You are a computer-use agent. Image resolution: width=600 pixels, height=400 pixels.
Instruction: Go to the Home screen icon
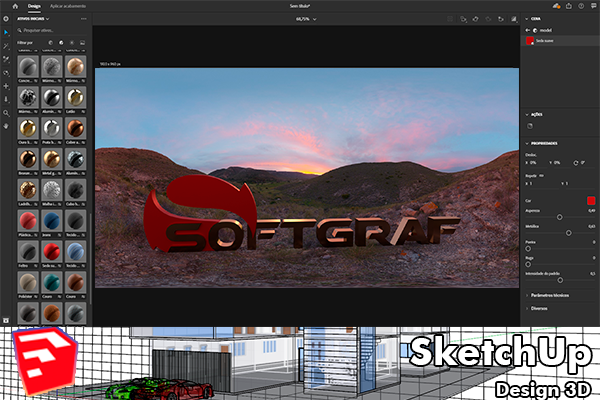[15, 6]
